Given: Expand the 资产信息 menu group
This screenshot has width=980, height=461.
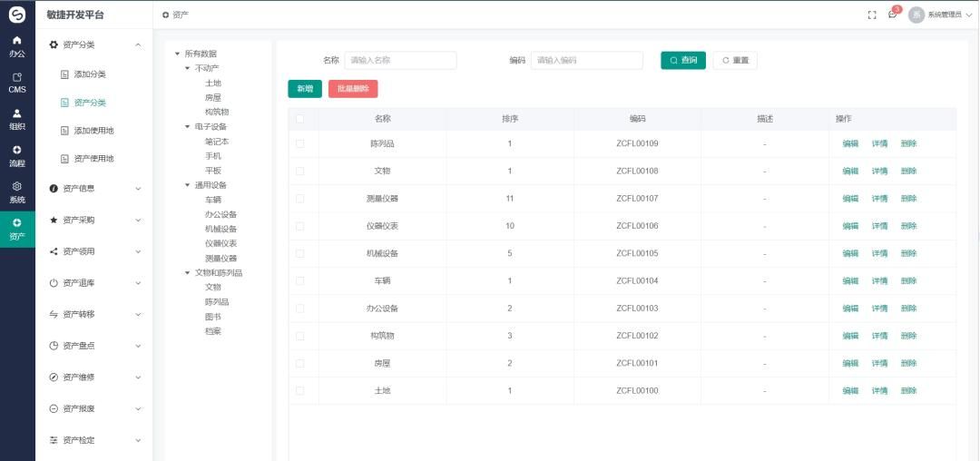Looking at the screenshot, I should 93,188.
